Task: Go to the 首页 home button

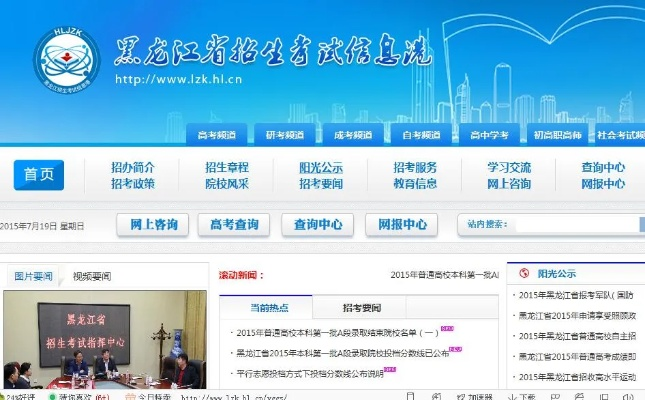Action: point(39,174)
